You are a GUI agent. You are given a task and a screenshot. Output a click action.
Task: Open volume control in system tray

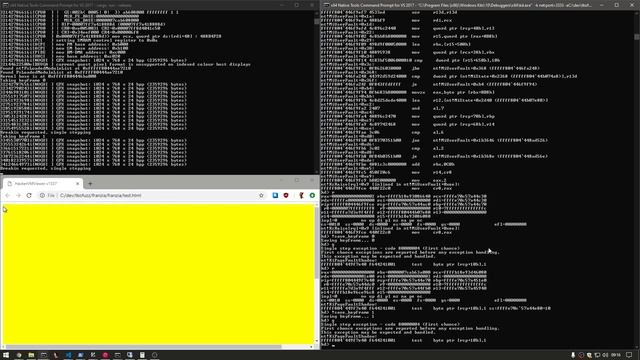coord(605,355)
